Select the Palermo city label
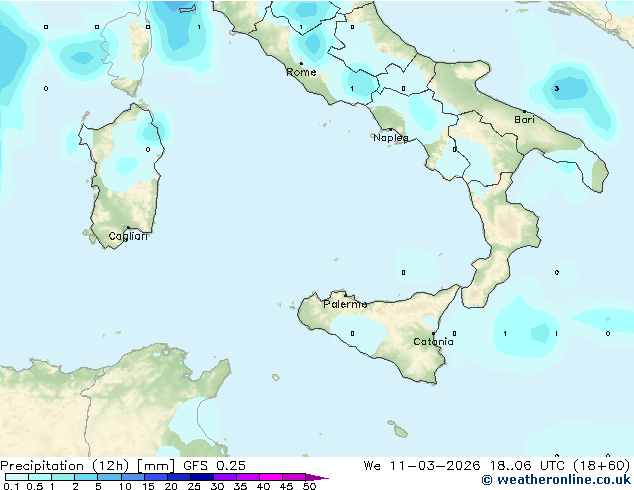 tap(345, 304)
